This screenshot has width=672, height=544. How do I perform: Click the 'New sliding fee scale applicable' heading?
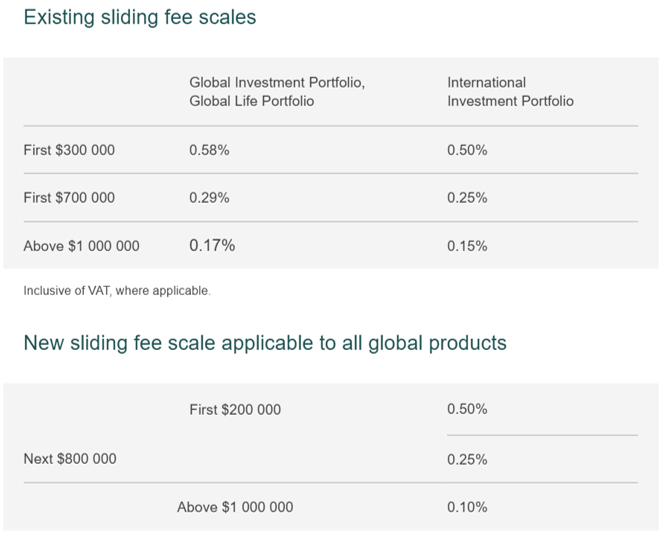[265, 343]
